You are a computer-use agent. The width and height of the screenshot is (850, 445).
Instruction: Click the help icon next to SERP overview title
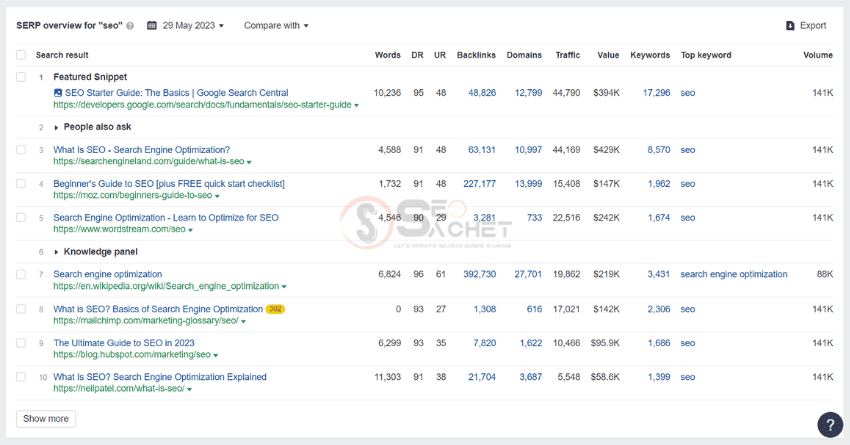point(130,26)
